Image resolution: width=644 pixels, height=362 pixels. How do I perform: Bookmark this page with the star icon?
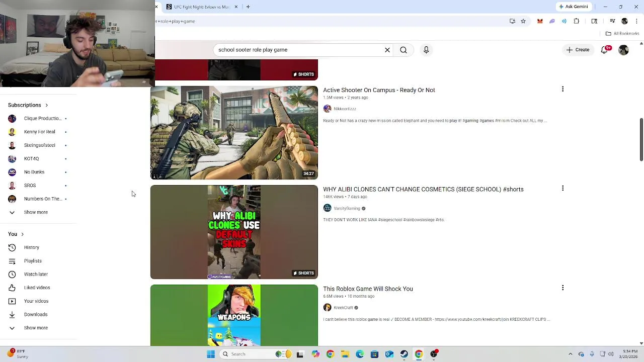tap(523, 21)
